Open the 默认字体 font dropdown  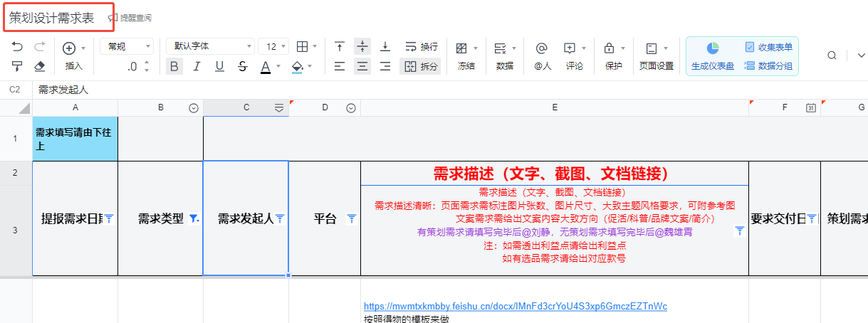click(x=210, y=46)
